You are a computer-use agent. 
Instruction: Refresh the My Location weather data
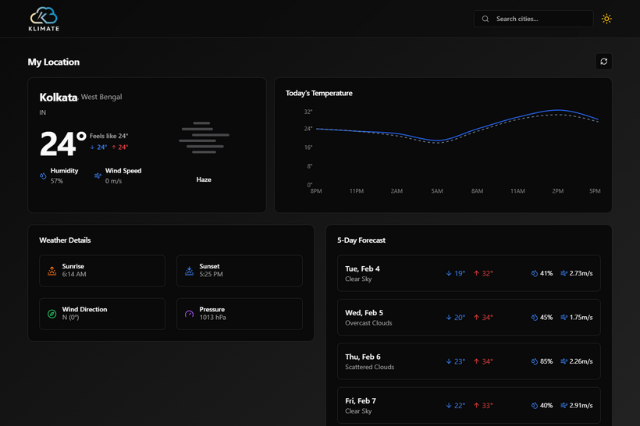coord(603,61)
